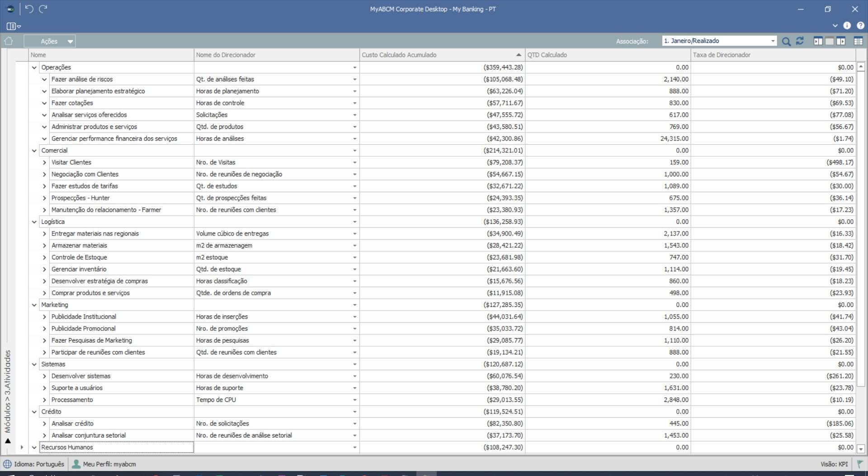Sort by QTD Calculado column header
Image resolution: width=868 pixels, height=476 pixels.
[608, 55]
